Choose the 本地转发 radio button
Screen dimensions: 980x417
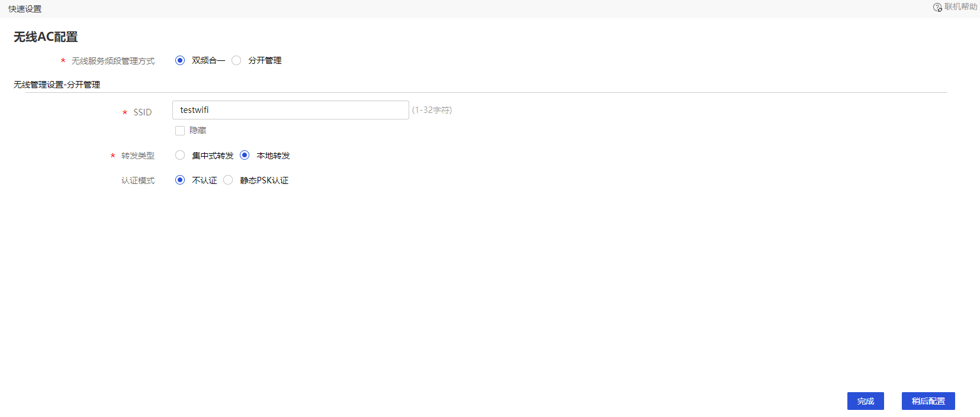(x=245, y=155)
